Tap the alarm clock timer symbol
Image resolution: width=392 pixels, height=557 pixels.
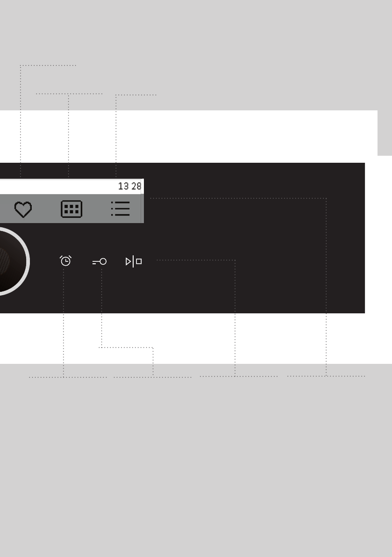65,261
